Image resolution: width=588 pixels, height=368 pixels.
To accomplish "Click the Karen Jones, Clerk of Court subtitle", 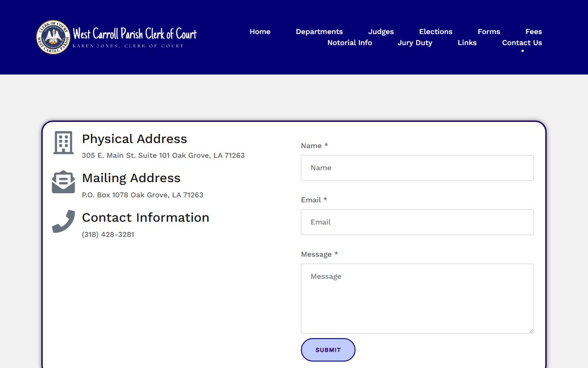I will click(128, 46).
